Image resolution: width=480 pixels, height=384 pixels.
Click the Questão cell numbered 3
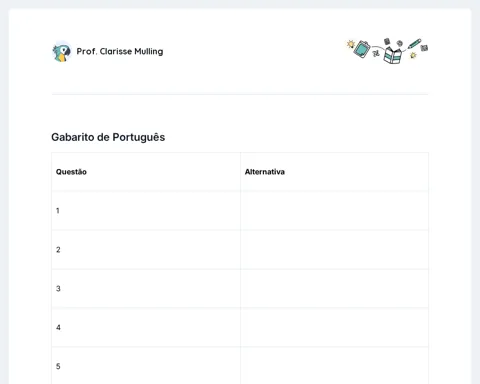pyautogui.click(x=146, y=289)
